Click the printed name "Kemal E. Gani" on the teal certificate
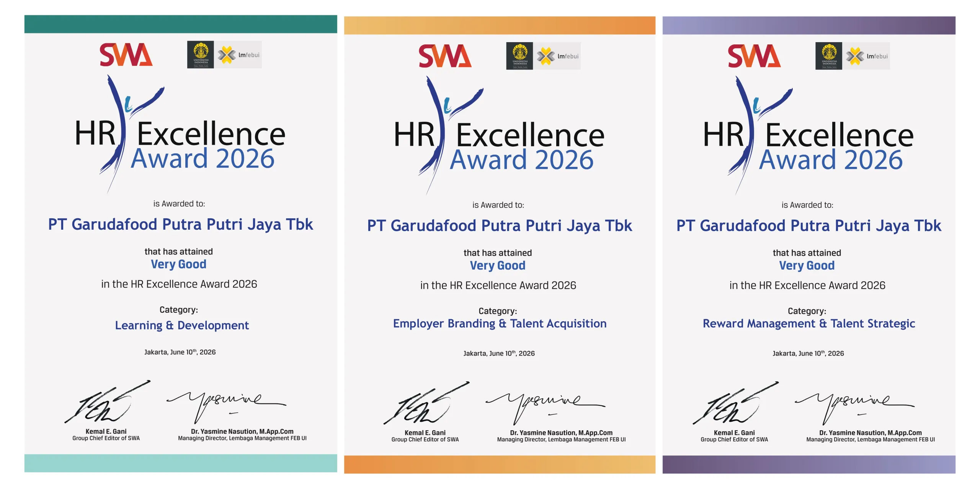This screenshot has height=490, width=980. point(106,431)
